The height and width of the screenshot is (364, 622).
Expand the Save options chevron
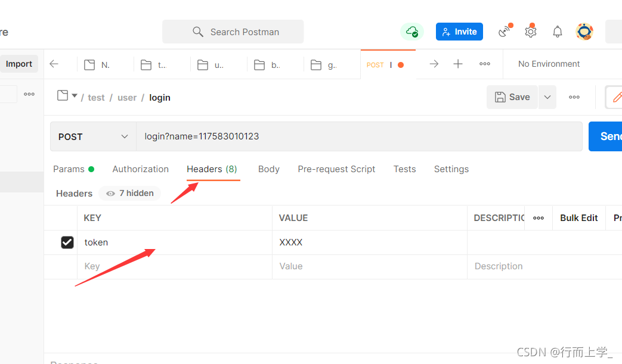(547, 97)
